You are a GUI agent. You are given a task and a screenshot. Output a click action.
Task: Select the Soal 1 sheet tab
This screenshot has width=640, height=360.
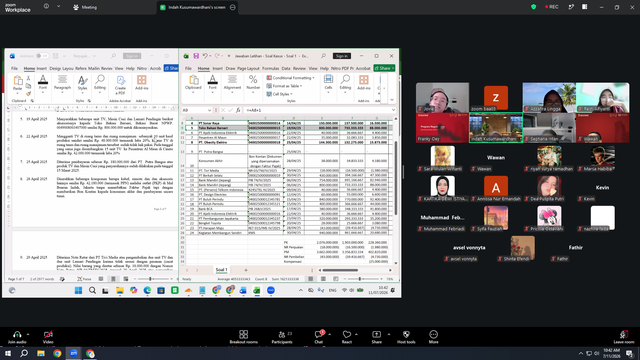(x=221, y=270)
